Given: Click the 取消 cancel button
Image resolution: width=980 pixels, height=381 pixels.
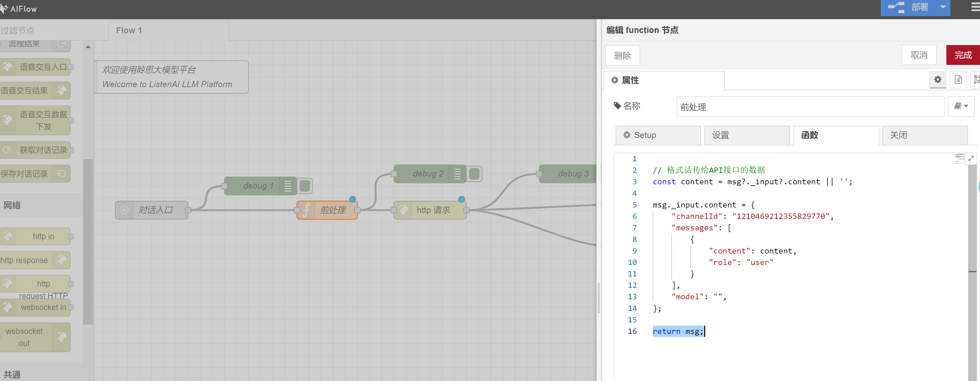Looking at the screenshot, I should [919, 55].
